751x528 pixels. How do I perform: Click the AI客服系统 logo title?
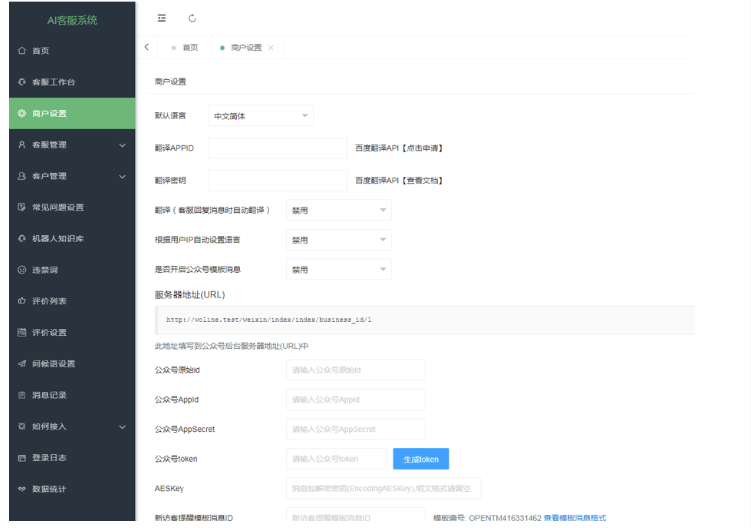click(x=72, y=20)
